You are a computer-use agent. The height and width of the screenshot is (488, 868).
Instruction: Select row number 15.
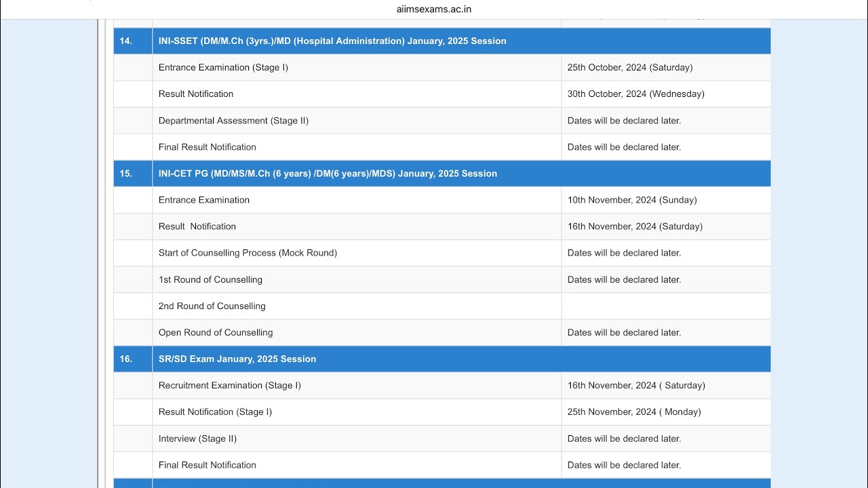126,174
